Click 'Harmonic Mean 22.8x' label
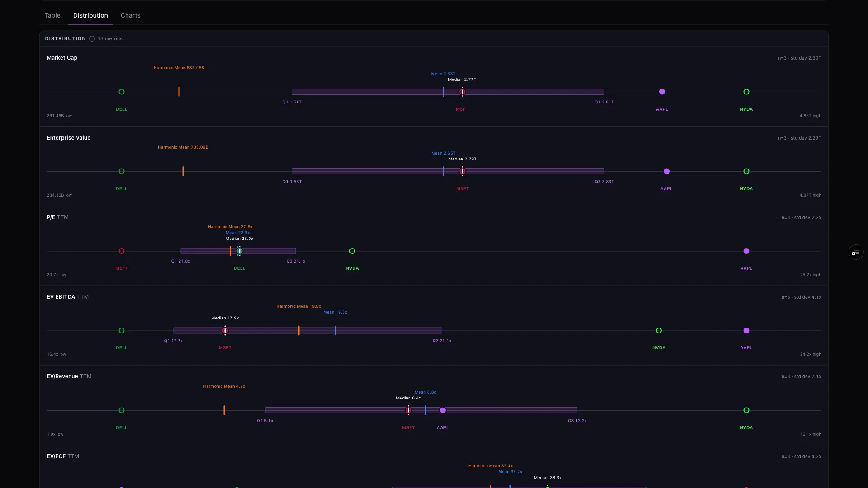The width and height of the screenshot is (868, 488). (x=230, y=227)
